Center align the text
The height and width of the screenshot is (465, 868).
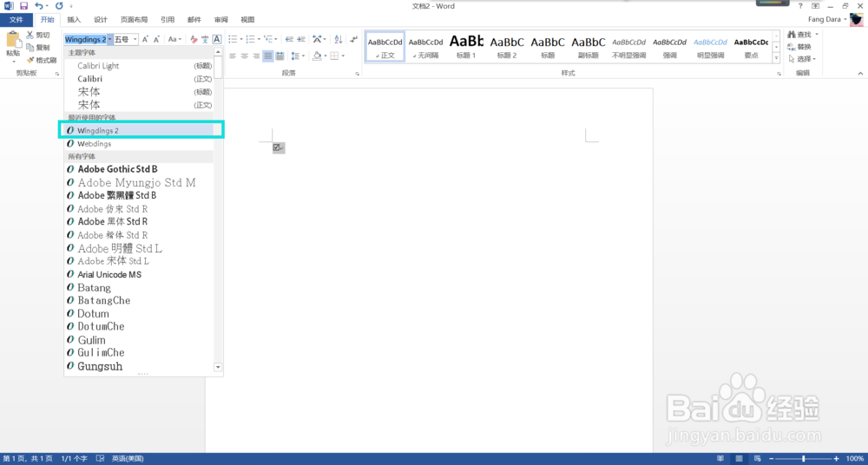point(245,56)
